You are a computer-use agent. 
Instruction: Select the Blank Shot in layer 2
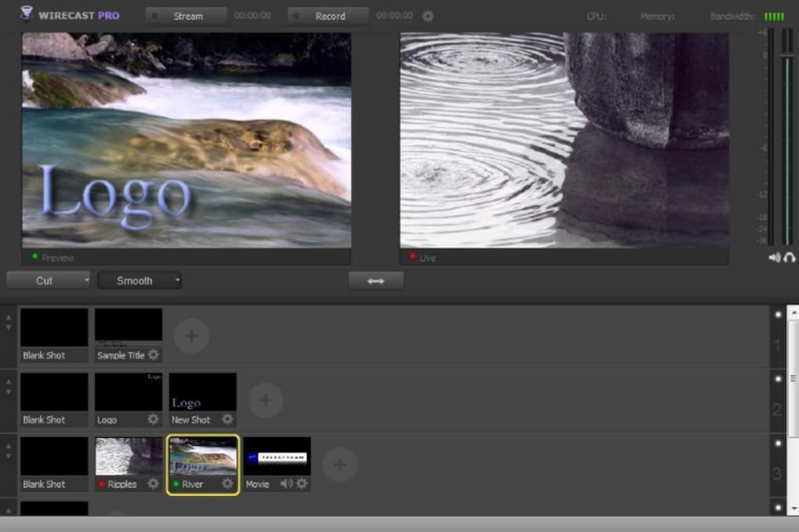tap(54, 400)
